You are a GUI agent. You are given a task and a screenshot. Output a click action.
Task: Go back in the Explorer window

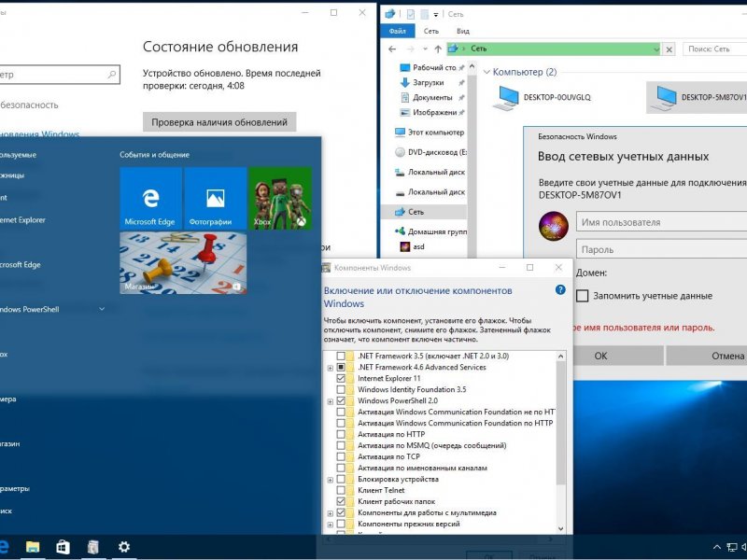pyautogui.click(x=392, y=49)
